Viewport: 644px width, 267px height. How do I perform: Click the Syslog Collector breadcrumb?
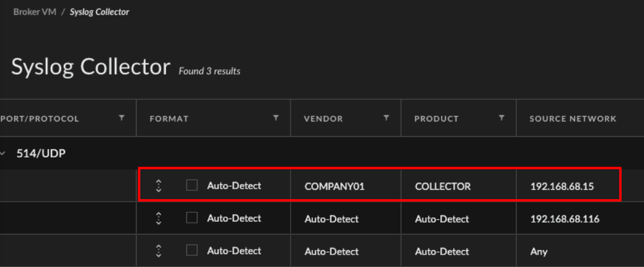tap(99, 12)
